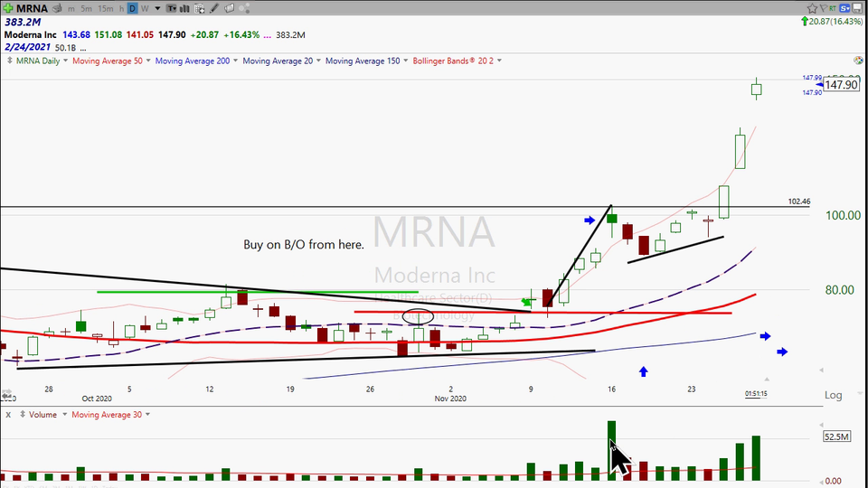The width and height of the screenshot is (868, 488).
Task: Click the Volume indicator label
Action: click(x=42, y=415)
